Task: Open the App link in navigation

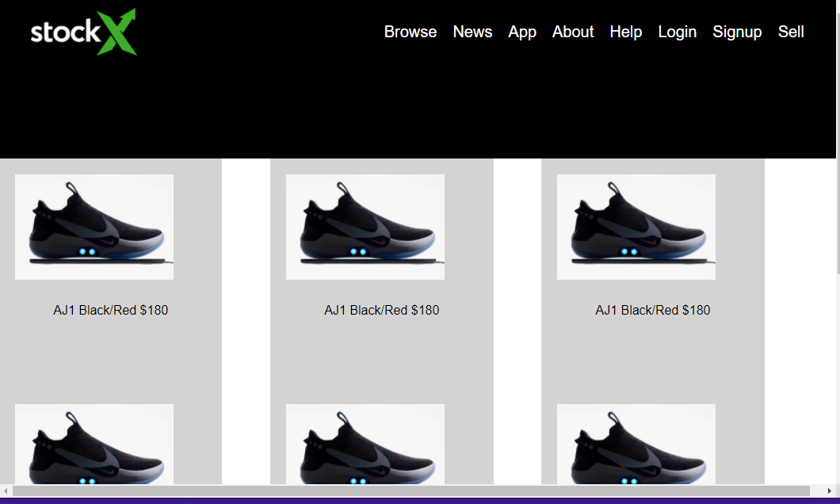Action: tap(522, 32)
